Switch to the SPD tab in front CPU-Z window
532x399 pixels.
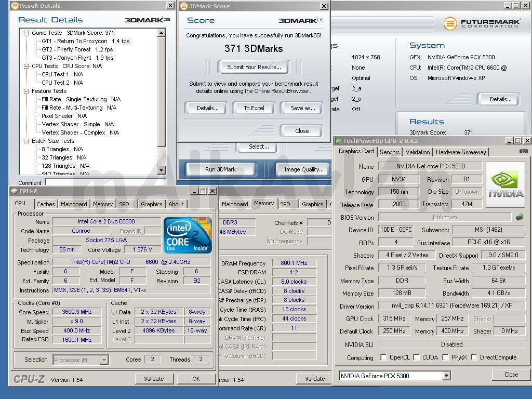tap(124, 204)
